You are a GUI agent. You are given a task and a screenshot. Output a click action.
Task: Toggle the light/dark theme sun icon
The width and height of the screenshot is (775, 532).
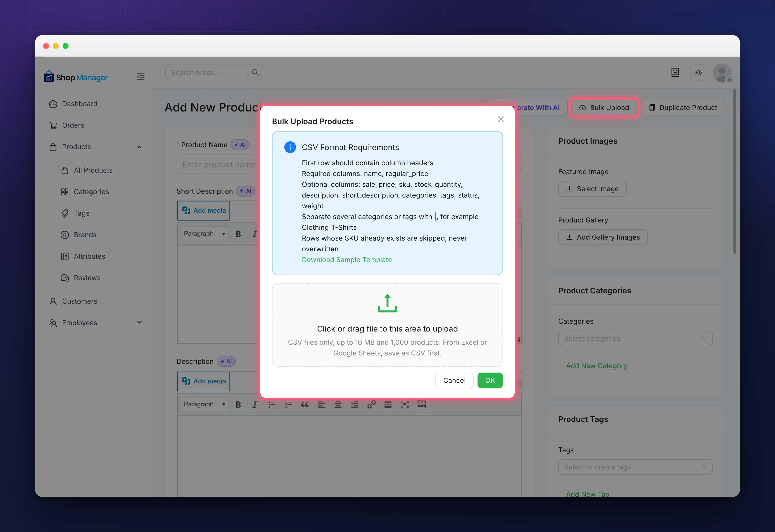[x=698, y=72]
